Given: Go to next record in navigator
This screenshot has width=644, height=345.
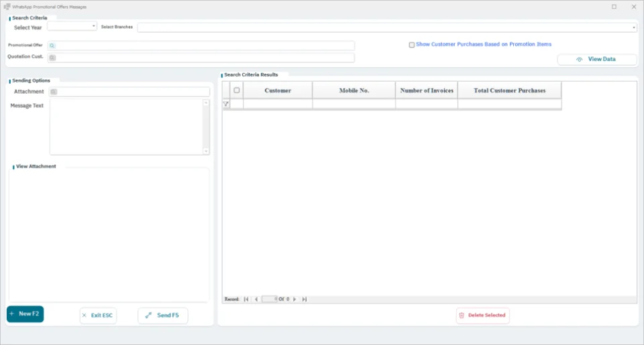Looking at the screenshot, I should 294,299.
